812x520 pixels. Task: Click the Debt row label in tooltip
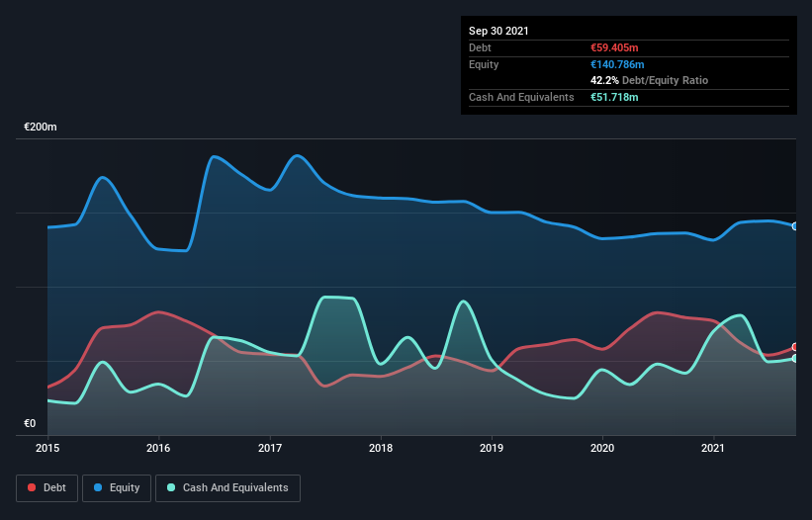(x=480, y=47)
